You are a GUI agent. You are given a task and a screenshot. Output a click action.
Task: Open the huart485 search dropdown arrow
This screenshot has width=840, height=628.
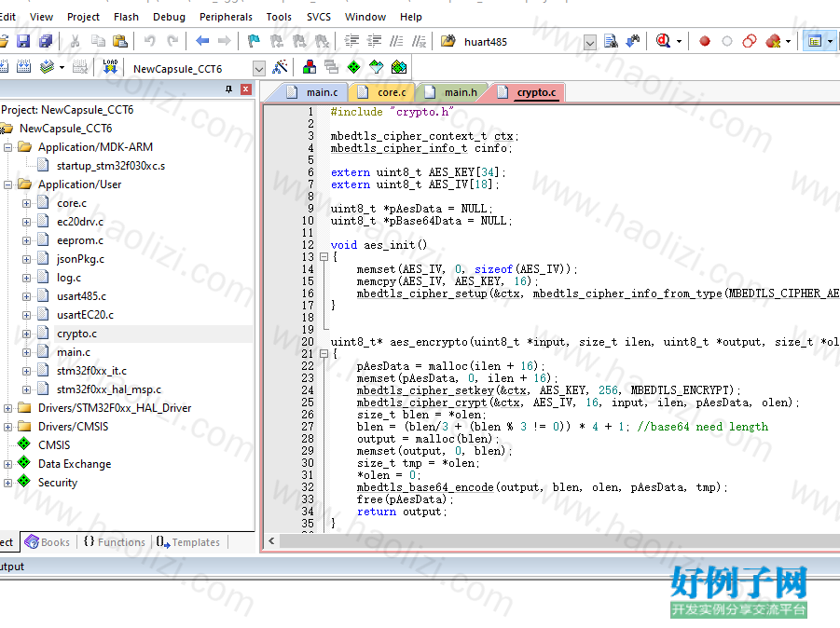click(x=589, y=42)
